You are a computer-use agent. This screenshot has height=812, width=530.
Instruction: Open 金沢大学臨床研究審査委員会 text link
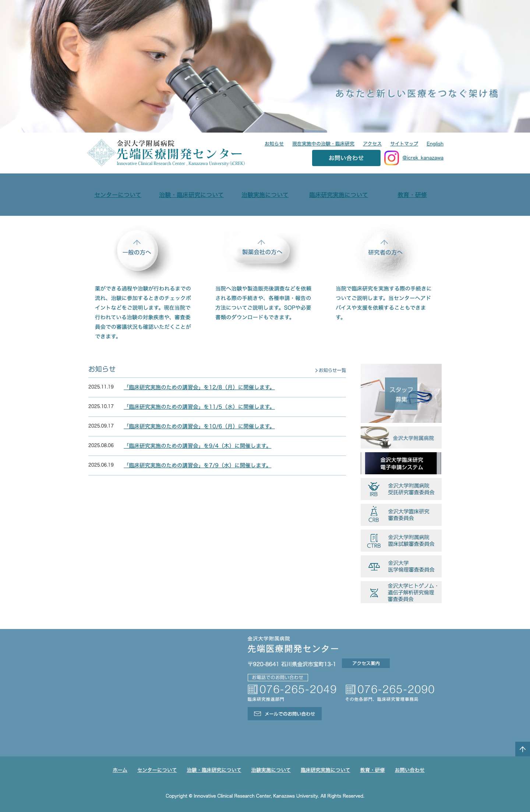[x=409, y=515]
